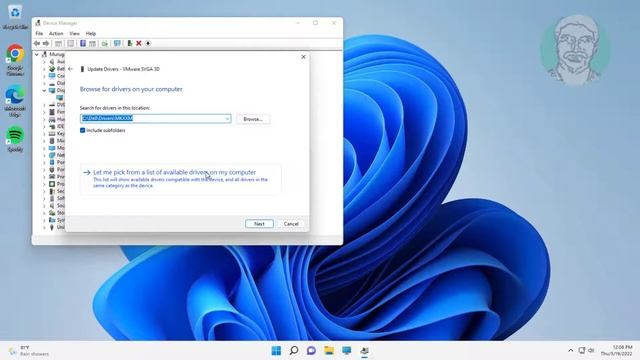Click the volume icon in system tray

[x=591, y=351]
